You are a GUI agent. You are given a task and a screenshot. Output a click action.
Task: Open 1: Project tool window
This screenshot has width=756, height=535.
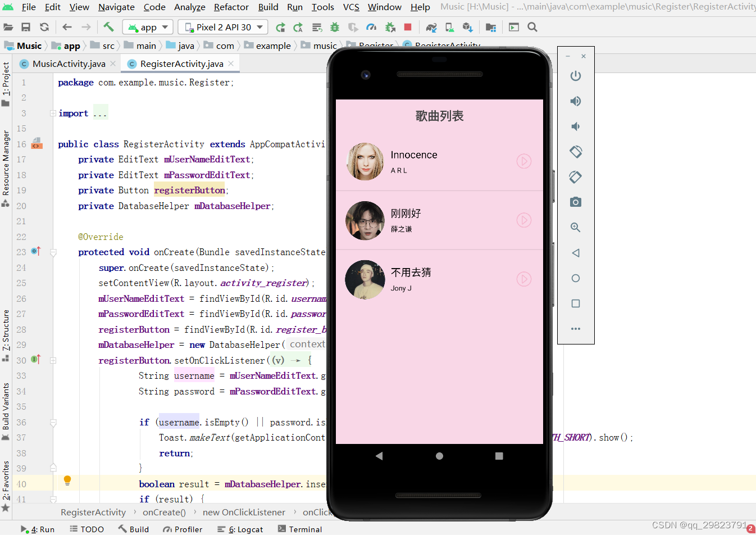[x=6, y=84]
